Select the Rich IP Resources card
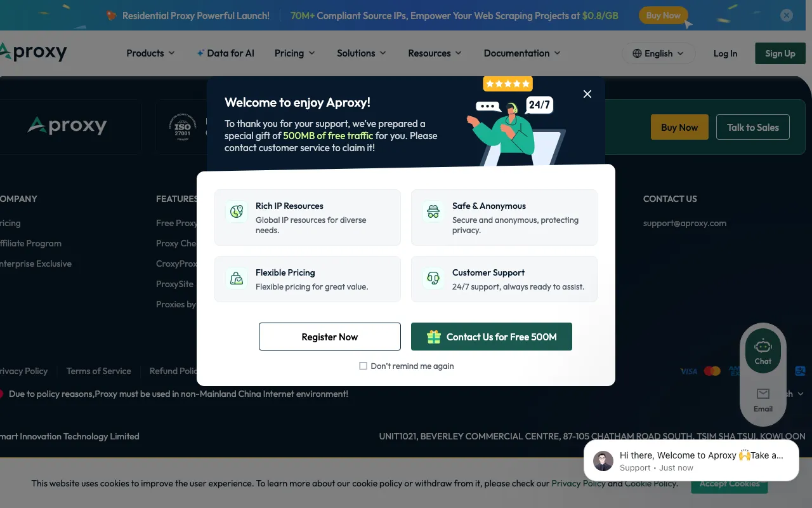The image size is (812, 508). pyautogui.click(x=308, y=217)
